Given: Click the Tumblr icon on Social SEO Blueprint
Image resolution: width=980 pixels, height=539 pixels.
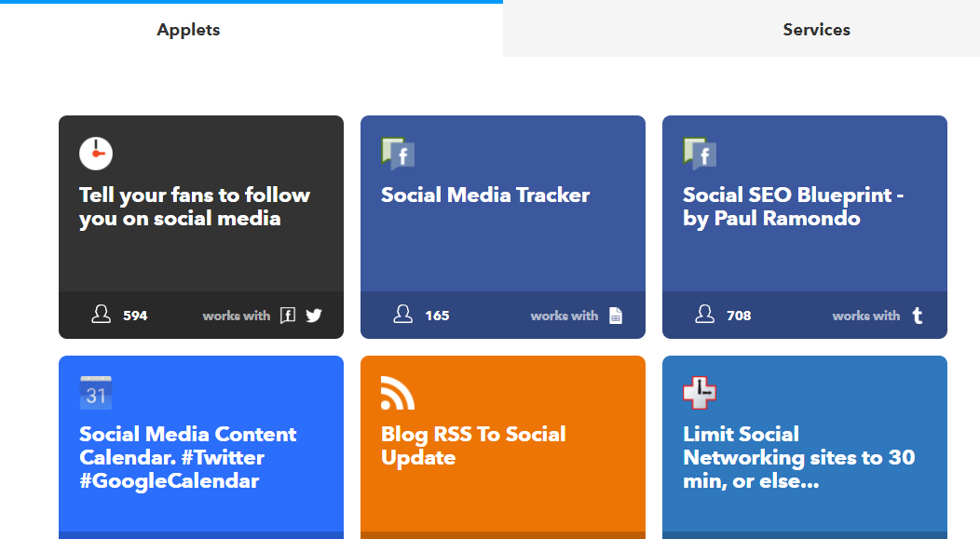Looking at the screenshot, I should [917, 316].
